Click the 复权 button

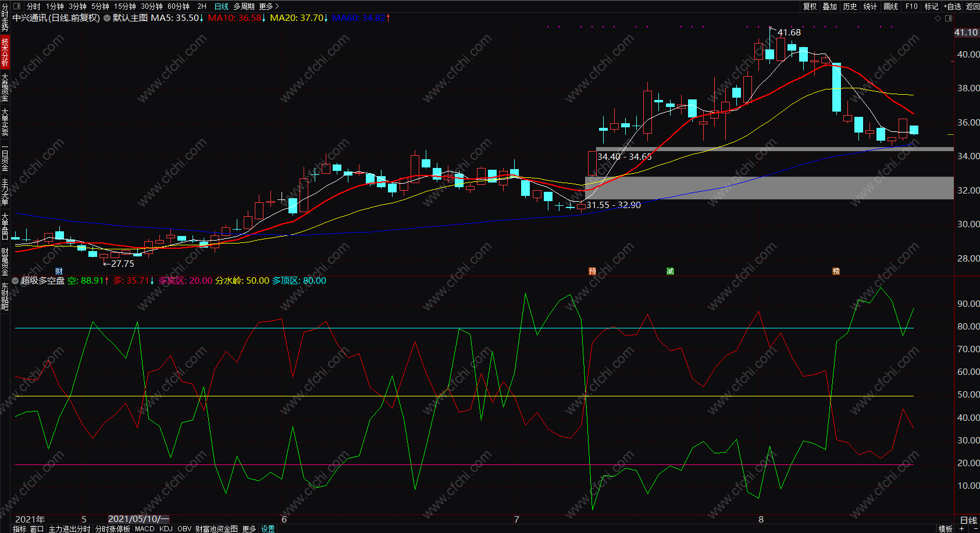810,6
